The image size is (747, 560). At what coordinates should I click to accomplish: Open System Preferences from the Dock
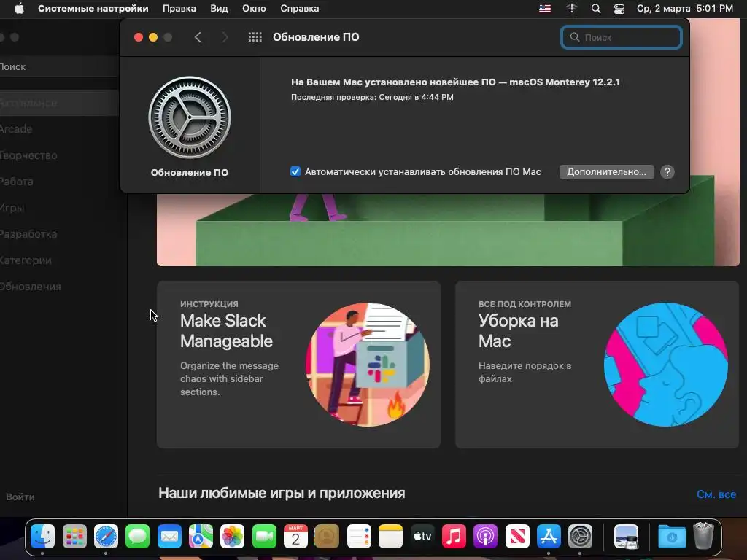point(580,537)
